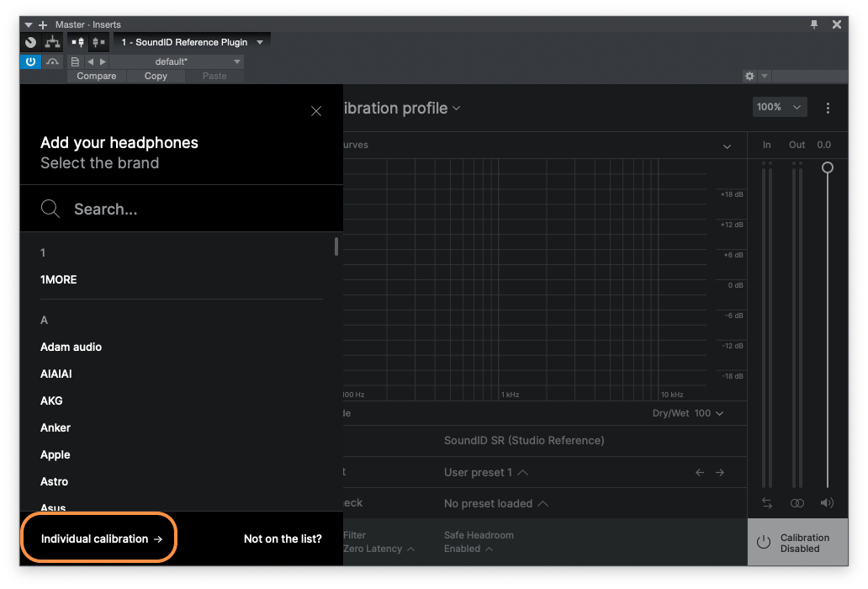The height and width of the screenshot is (589, 868).
Task: Expand the User preset 1 menu
Action: [x=485, y=473]
